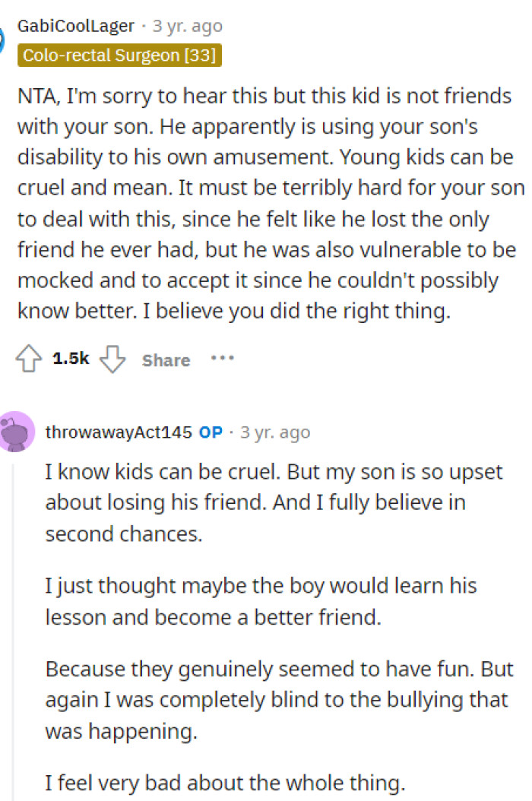Open throwawayAct145's user profile
The image size is (532, 801).
pyautogui.click(x=119, y=431)
